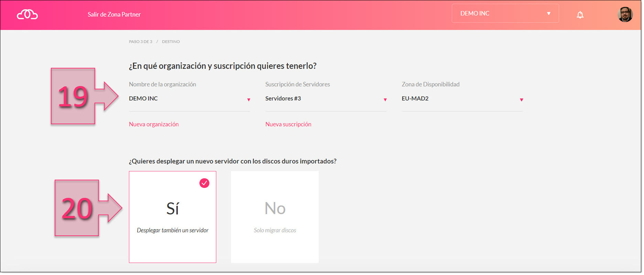Click the Nueva suscripción link
The image size is (644, 275).
[288, 124]
